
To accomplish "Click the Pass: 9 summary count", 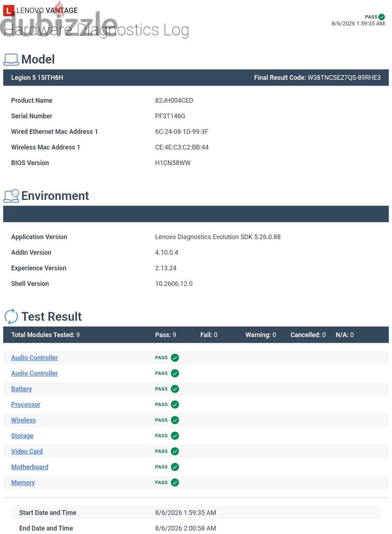I will [x=166, y=335].
